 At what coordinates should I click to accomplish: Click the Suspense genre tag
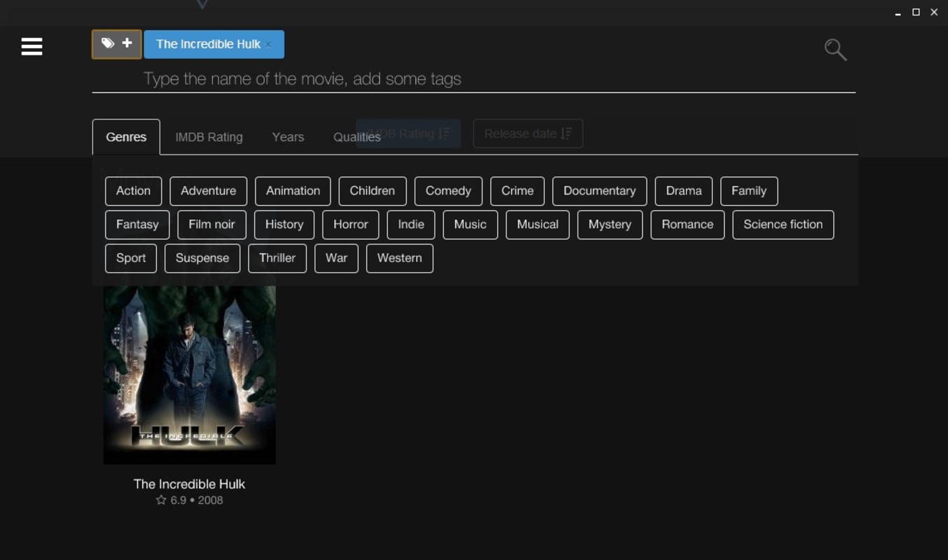pyautogui.click(x=202, y=258)
